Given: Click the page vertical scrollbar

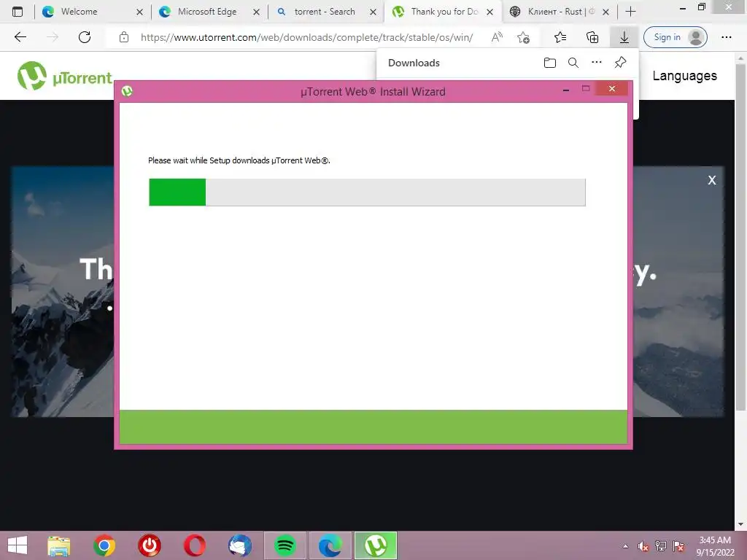Looking at the screenshot, I should coord(740,238).
